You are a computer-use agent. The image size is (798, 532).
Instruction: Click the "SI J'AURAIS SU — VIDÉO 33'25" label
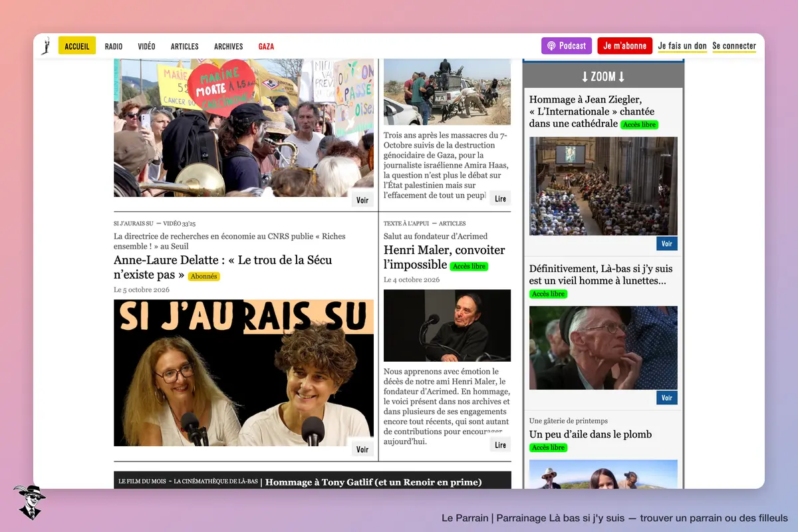pyautogui.click(x=154, y=223)
